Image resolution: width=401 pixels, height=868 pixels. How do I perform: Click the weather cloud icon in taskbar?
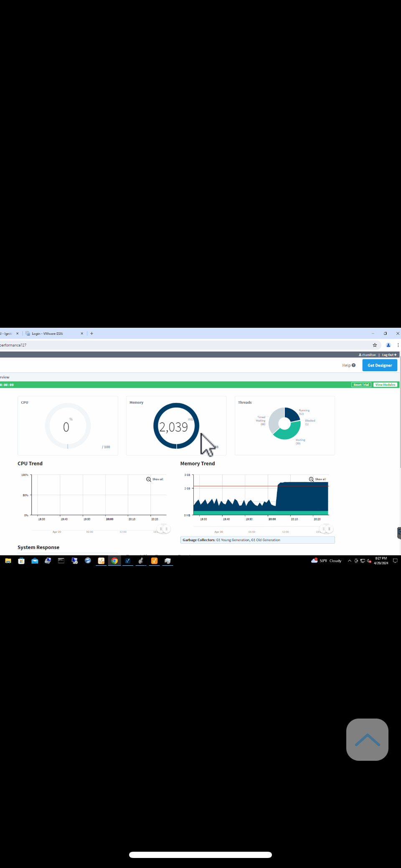[x=314, y=560]
